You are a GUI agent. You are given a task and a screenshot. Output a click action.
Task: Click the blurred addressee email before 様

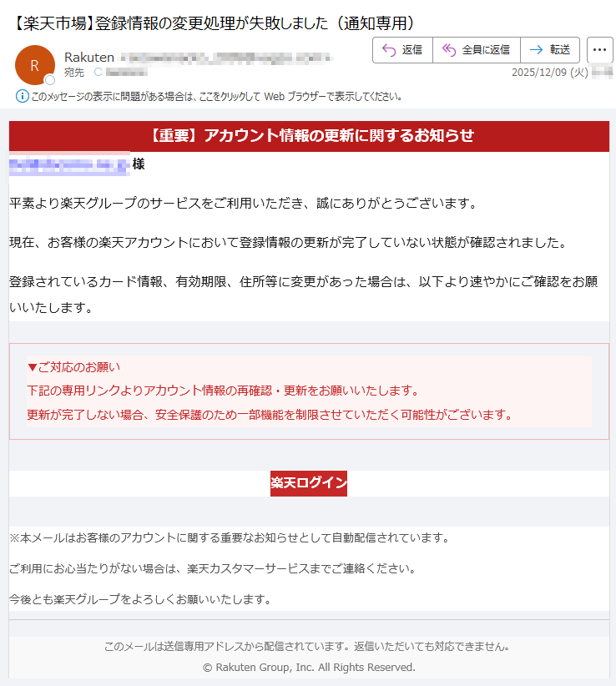[69, 164]
